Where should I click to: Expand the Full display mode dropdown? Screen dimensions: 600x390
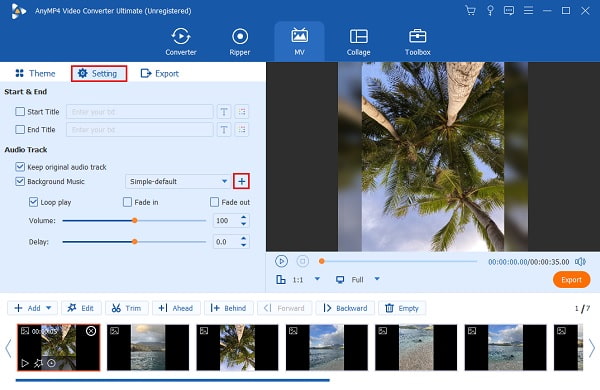(377, 279)
